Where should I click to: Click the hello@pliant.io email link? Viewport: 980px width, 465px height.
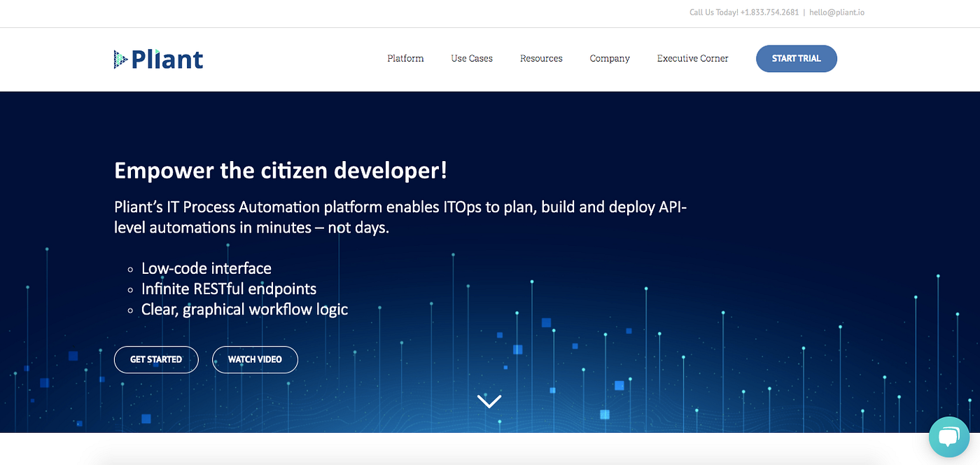836,13
